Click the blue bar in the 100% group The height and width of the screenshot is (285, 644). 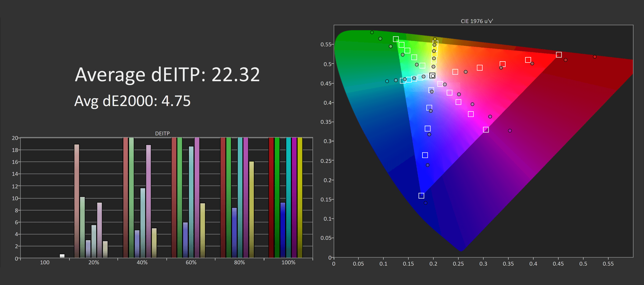click(x=283, y=230)
